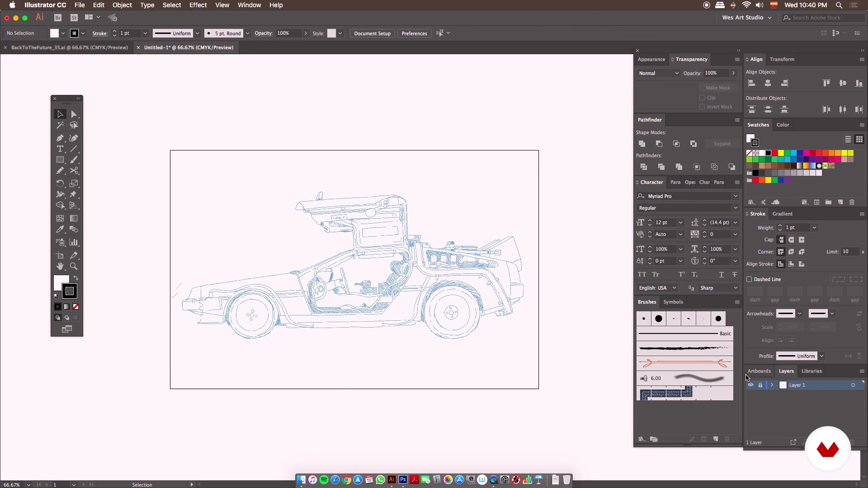Open Wes Art Studio workspace dropdown
Image resolution: width=868 pixels, height=488 pixels.
pos(747,18)
